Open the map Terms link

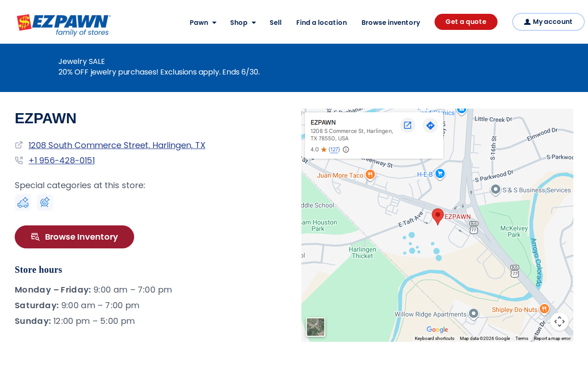[x=522, y=339]
